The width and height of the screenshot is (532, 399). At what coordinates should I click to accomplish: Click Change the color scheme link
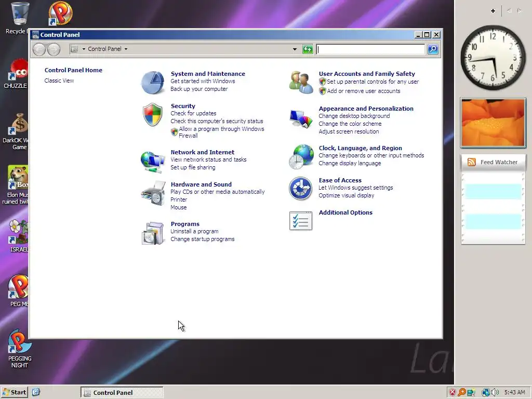350,124
